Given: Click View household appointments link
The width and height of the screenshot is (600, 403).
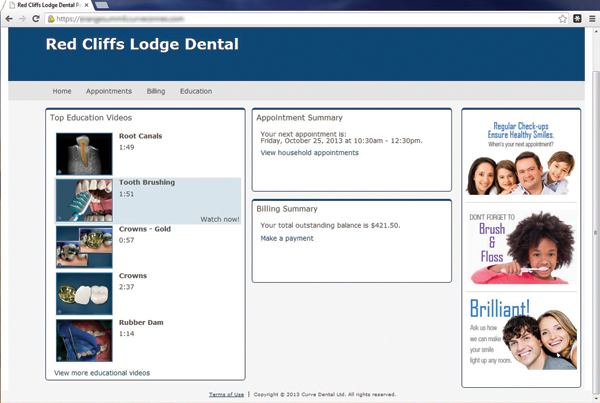Looking at the screenshot, I should coord(309,153).
